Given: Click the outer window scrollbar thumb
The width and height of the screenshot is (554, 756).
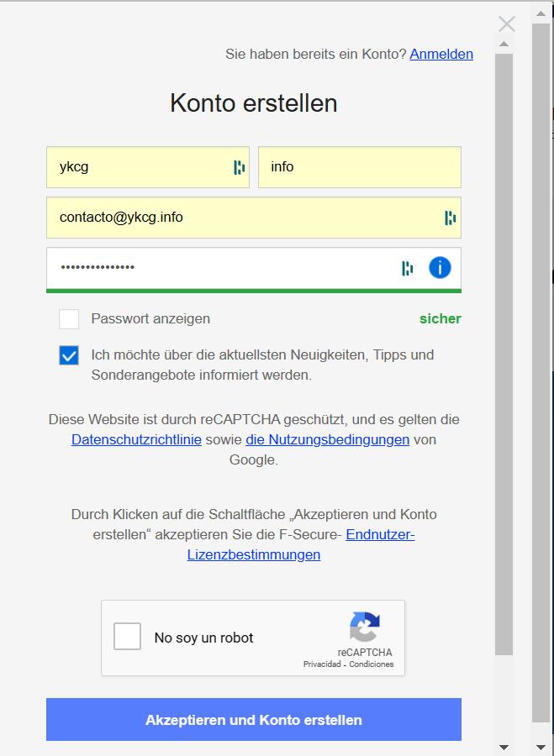Looking at the screenshot, I should pos(541,373).
